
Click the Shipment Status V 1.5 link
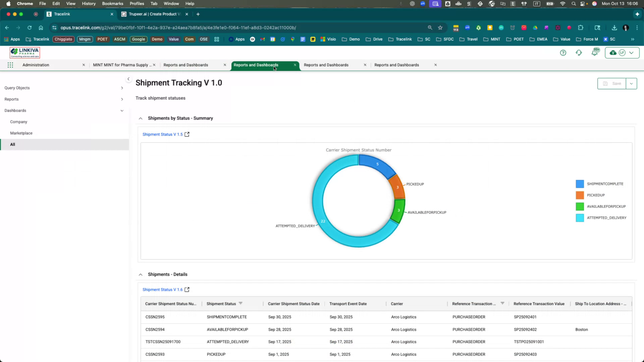162,134
